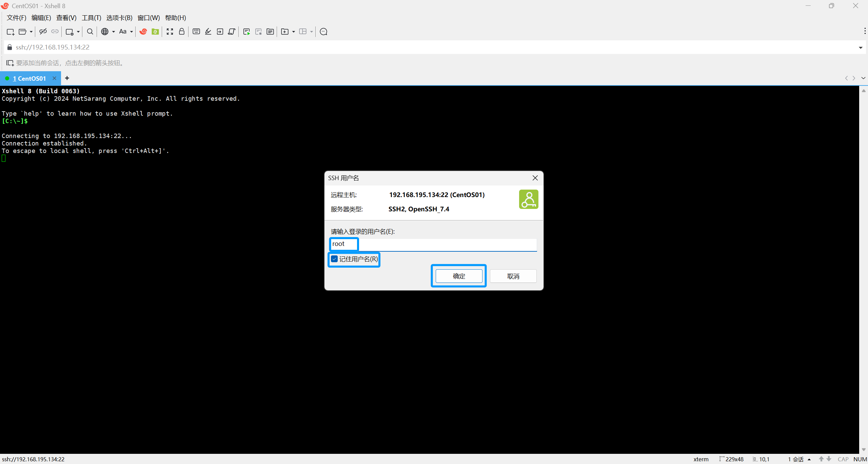Expand the Open session folder dropdown arrow
The image size is (868, 464).
click(31, 32)
